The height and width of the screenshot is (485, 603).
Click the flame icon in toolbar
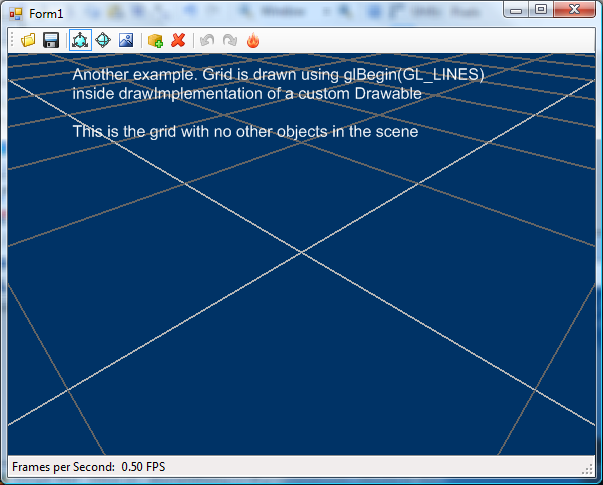[x=253, y=40]
